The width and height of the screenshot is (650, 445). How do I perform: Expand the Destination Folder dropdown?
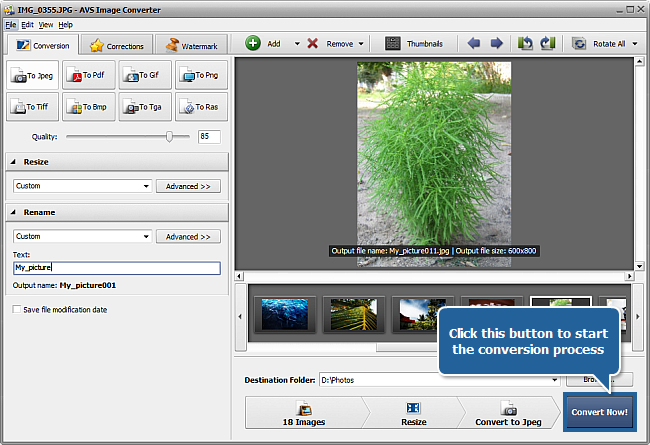pos(554,380)
